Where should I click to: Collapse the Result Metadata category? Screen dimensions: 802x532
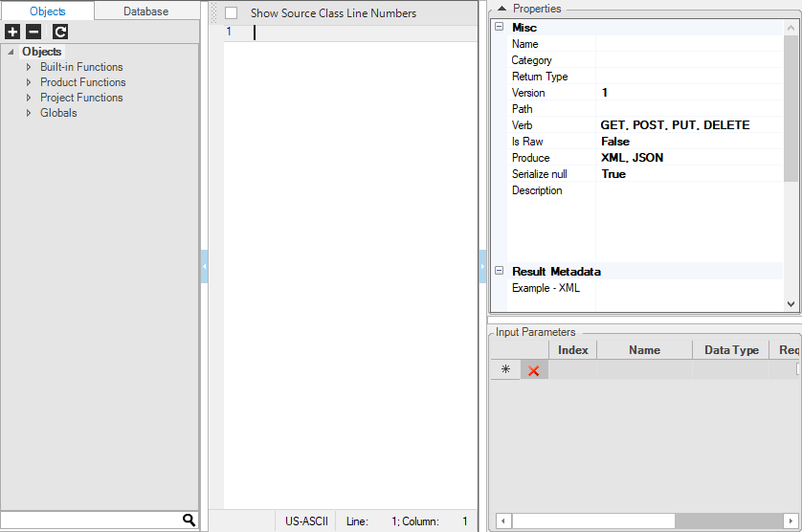click(x=499, y=272)
